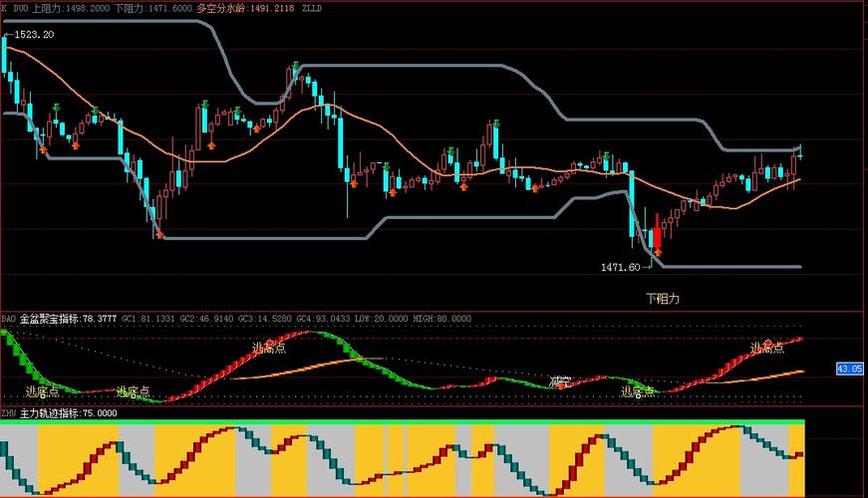Viewport: 868px width, 498px height.
Task: Select the rightmost 逃底点 marker
Action: [638, 391]
